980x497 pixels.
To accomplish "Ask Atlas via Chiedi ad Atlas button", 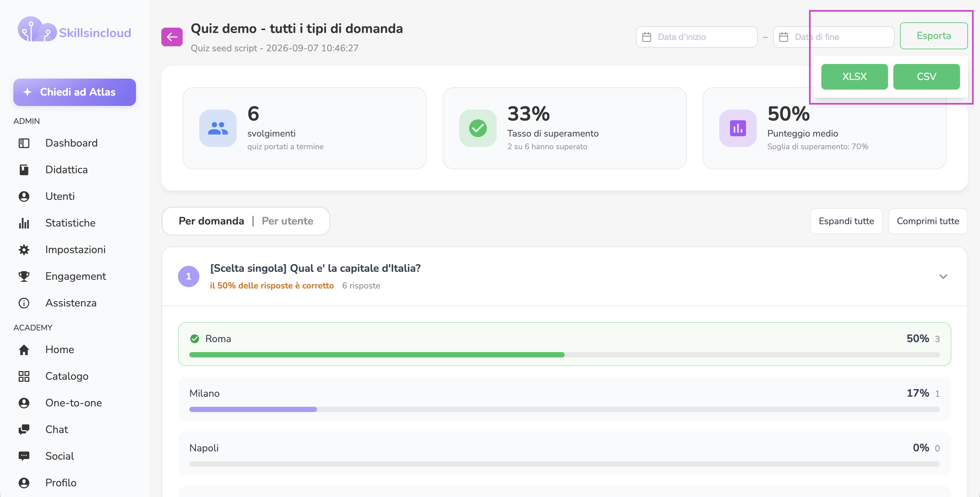I will [75, 92].
